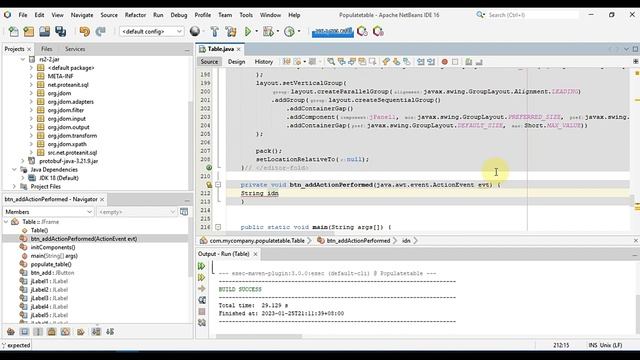Image resolution: width=640 pixels, height=360 pixels.
Task: Open the Run Project dropdown arrow
Action: 257,31
